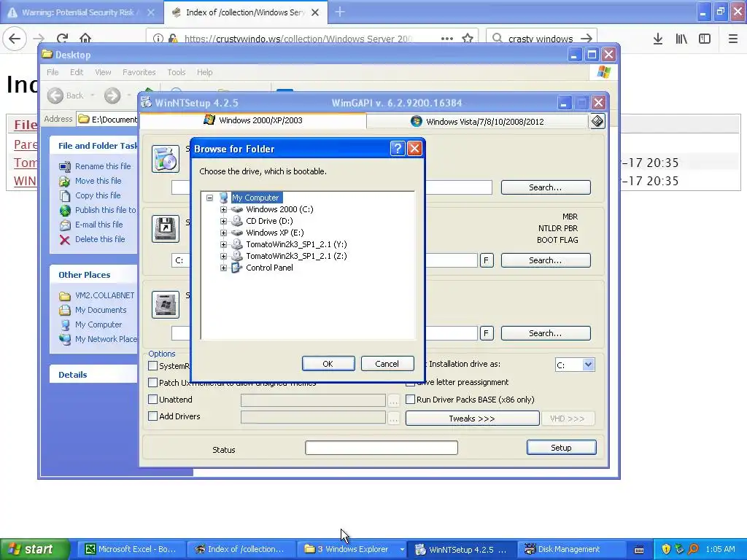Select Control Panel in tree
The width and height of the screenshot is (747, 560).
(x=269, y=268)
